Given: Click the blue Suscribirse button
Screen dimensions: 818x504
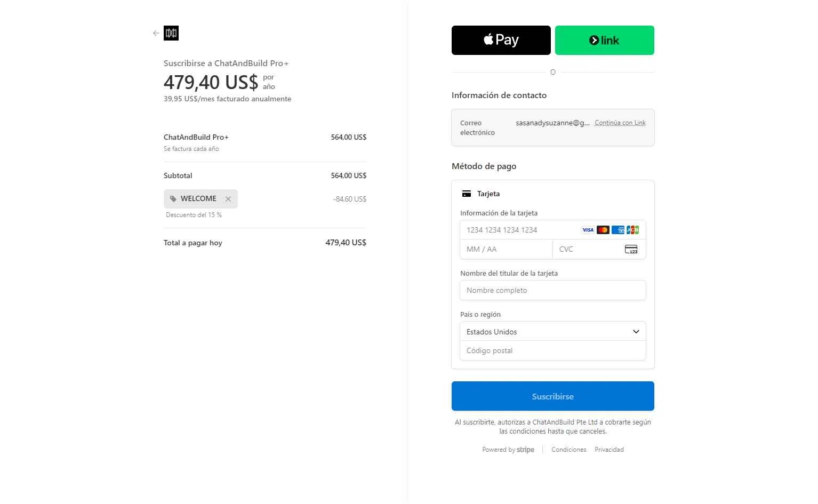Looking at the screenshot, I should (x=553, y=396).
